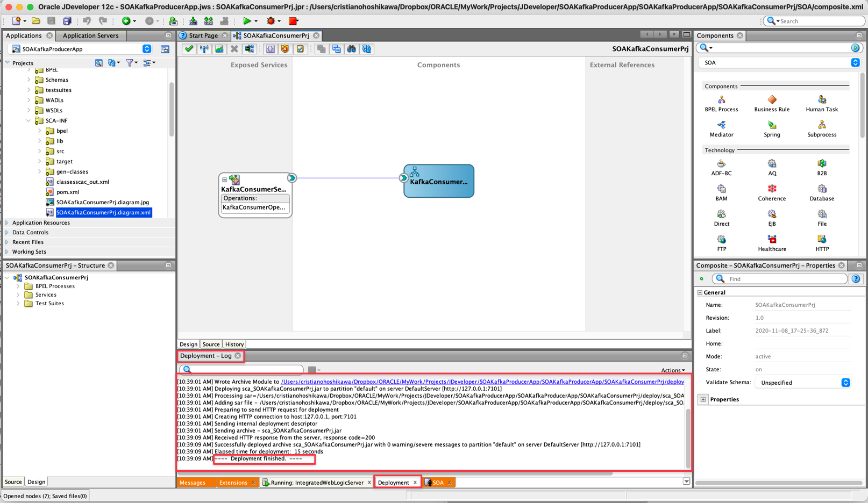Image resolution: width=868 pixels, height=503 pixels.
Task: Click the antenna event icon in composite toolbar
Action: [x=204, y=49]
